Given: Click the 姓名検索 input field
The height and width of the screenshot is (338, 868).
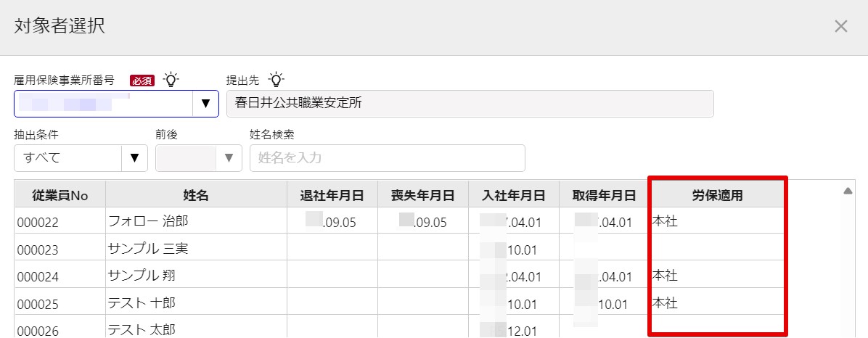Looking at the screenshot, I should coord(388,158).
